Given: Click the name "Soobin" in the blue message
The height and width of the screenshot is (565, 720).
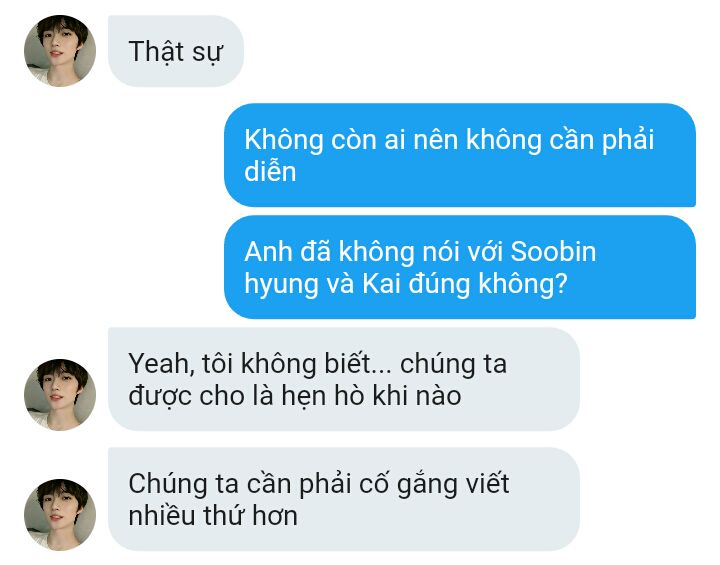Looking at the screenshot, I should point(553,252).
